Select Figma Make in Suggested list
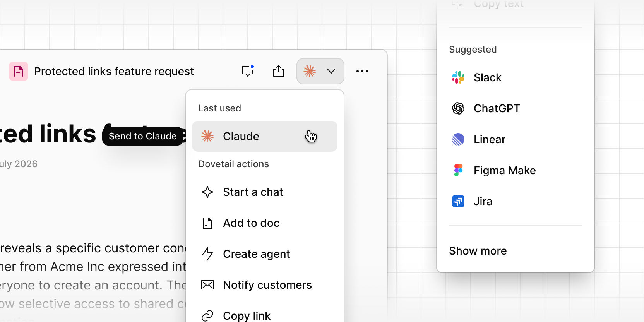 (516, 170)
